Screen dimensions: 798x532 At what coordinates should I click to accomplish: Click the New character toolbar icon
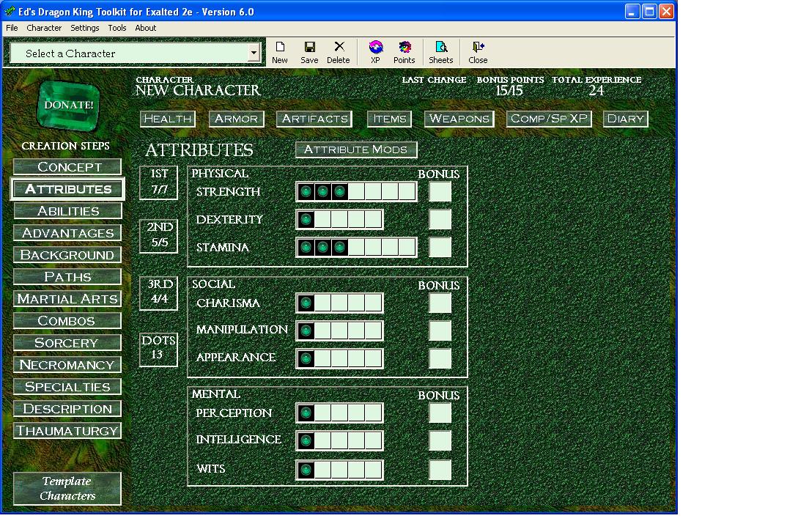click(279, 53)
